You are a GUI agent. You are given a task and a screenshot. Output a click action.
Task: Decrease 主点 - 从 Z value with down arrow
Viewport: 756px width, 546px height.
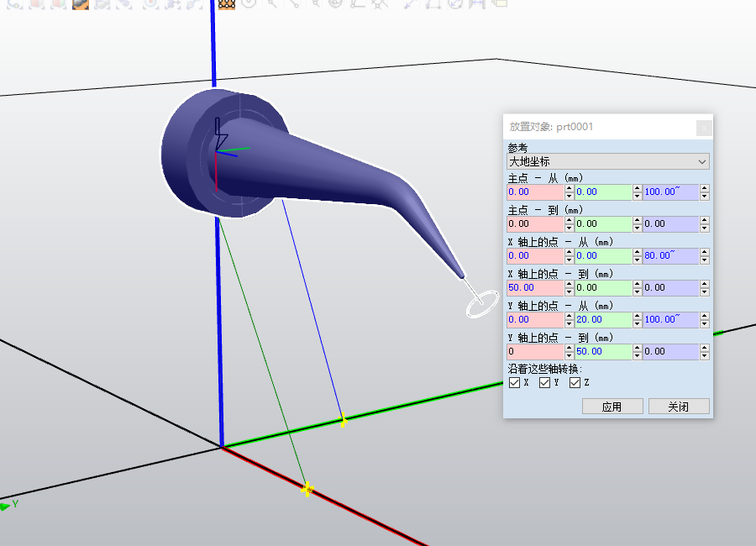705,196
